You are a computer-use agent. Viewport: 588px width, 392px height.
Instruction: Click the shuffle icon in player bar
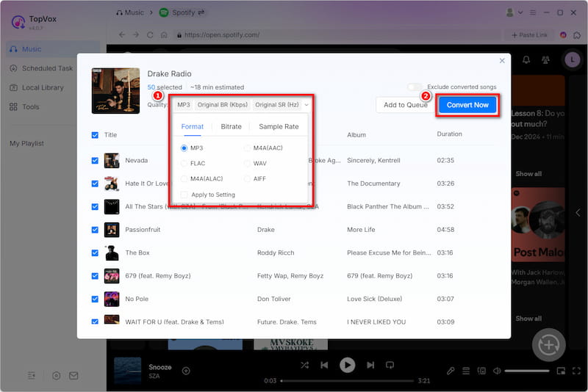[305, 365]
